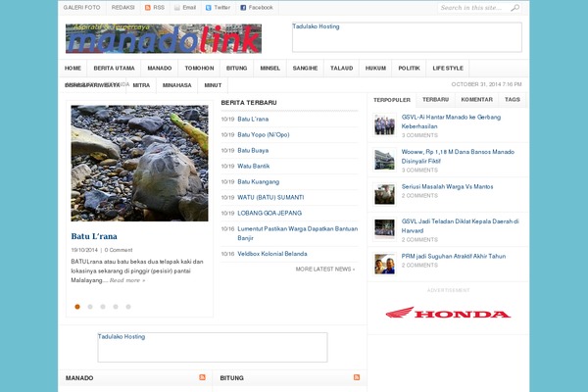588x392 pixels.
Task: Open MANADO menu item
Action: click(160, 69)
